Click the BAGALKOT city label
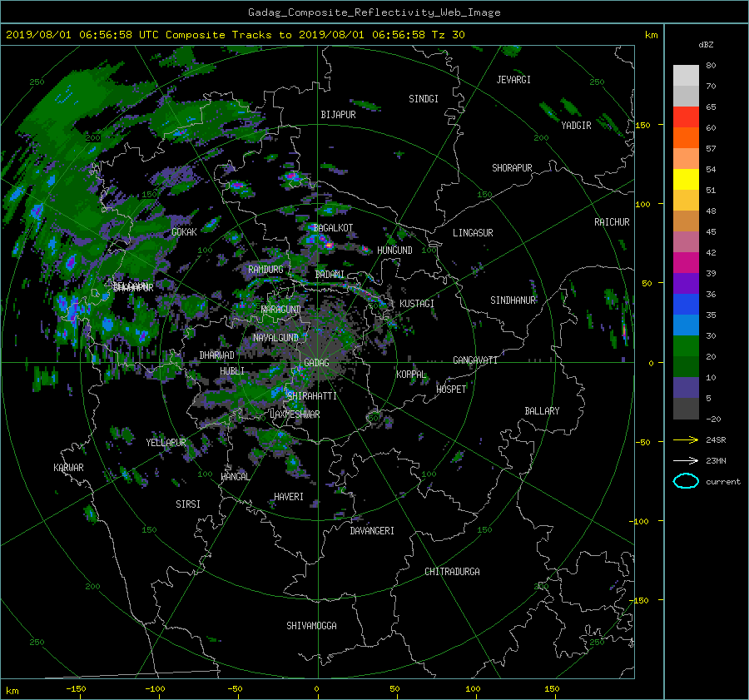749x700 pixels. 333,228
